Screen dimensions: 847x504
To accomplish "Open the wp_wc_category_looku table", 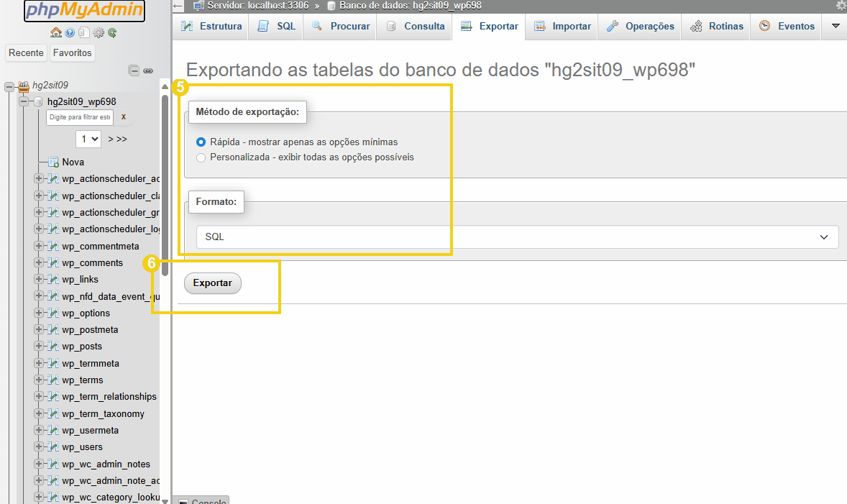I will click(111, 497).
